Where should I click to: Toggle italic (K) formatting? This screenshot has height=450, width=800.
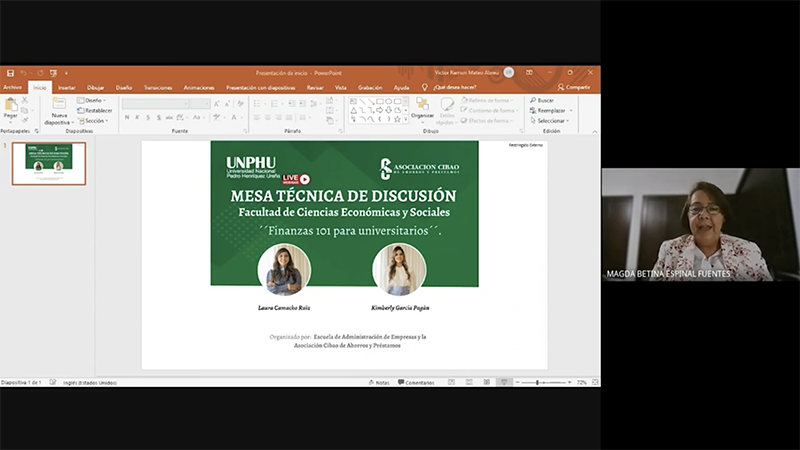pos(137,117)
